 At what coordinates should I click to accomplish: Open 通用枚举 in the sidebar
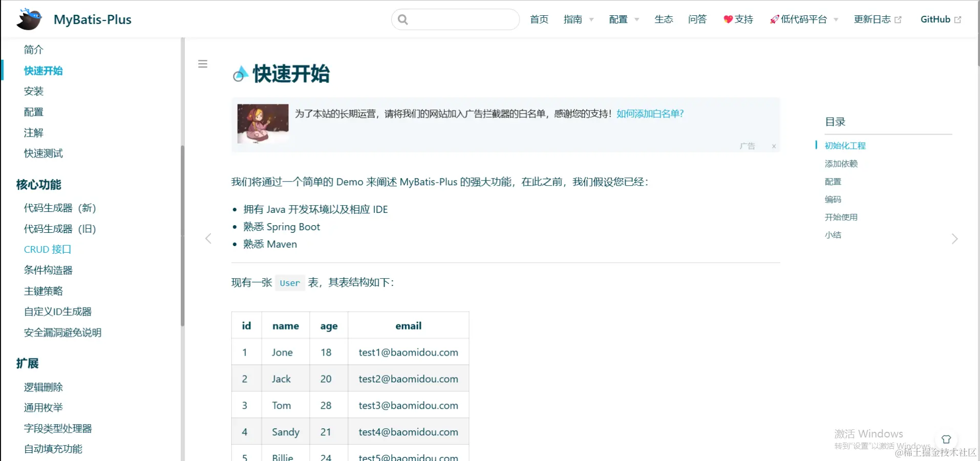pos(44,408)
